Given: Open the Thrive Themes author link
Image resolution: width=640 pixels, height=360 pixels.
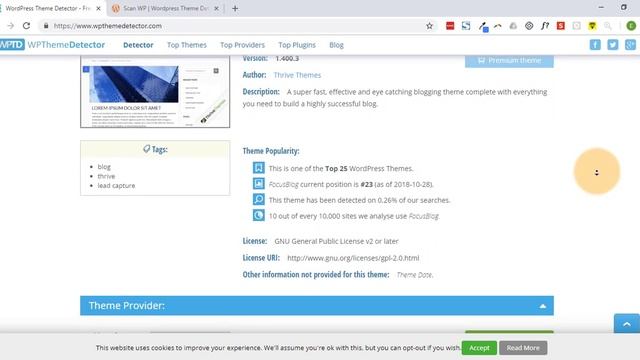Looking at the screenshot, I should click(297, 75).
